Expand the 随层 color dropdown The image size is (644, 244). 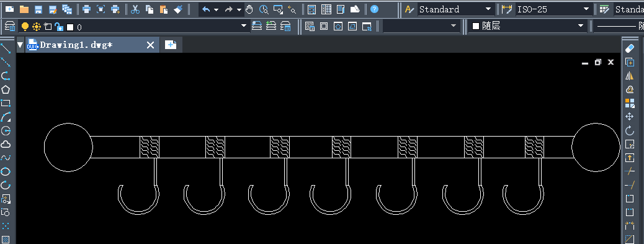coord(581,26)
